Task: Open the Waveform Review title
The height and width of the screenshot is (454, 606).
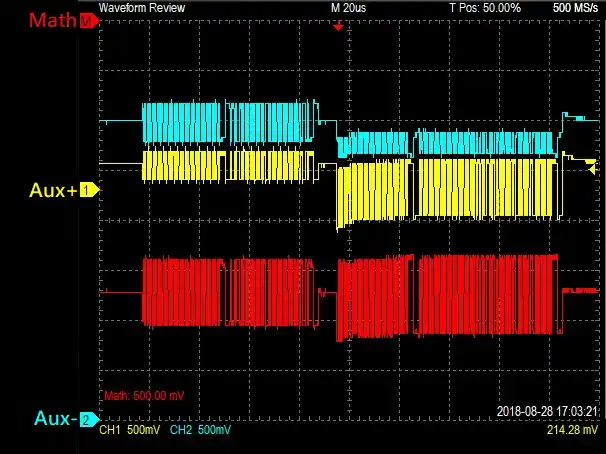Action: [x=140, y=7]
